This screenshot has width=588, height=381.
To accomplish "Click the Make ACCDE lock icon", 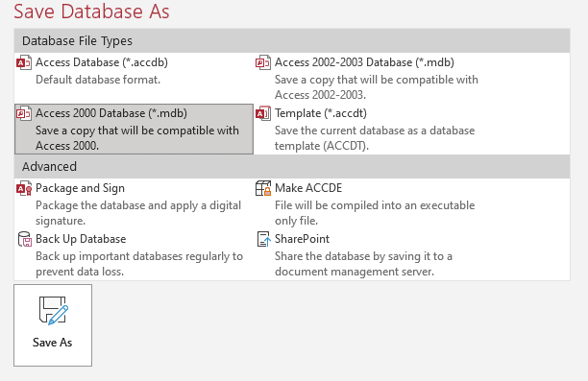I will [x=263, y=188].
